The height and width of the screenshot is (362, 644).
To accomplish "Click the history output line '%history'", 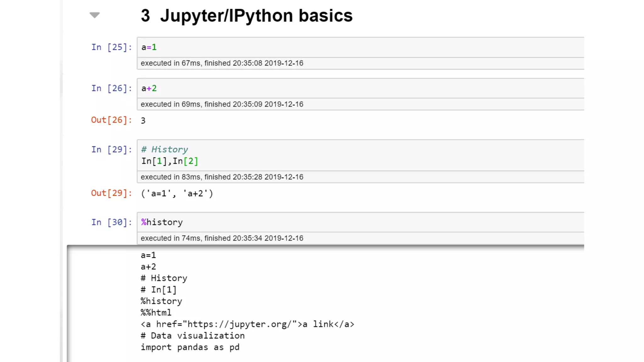I will (x=161, y=301).
